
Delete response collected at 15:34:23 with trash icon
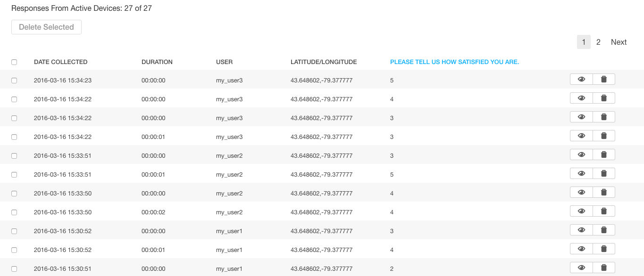pyautogui.click(x=604, y=79)
